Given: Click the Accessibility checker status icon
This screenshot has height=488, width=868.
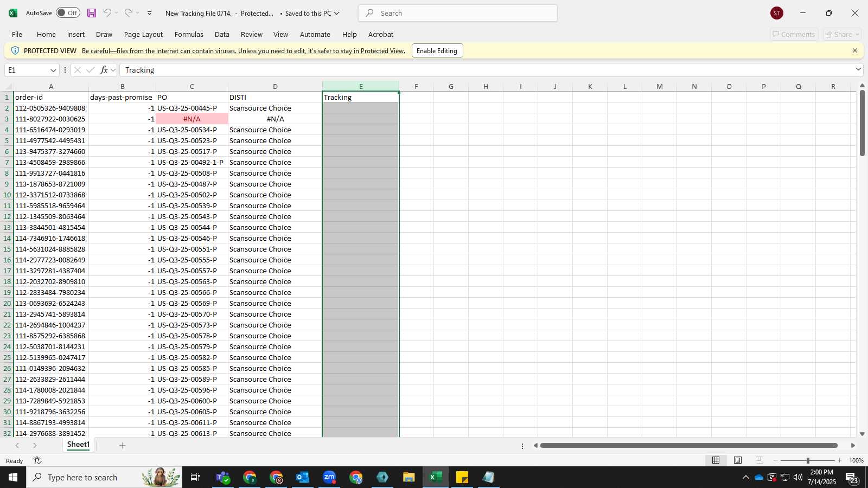Looking at the screenshot, I should [x=37, y=460].
